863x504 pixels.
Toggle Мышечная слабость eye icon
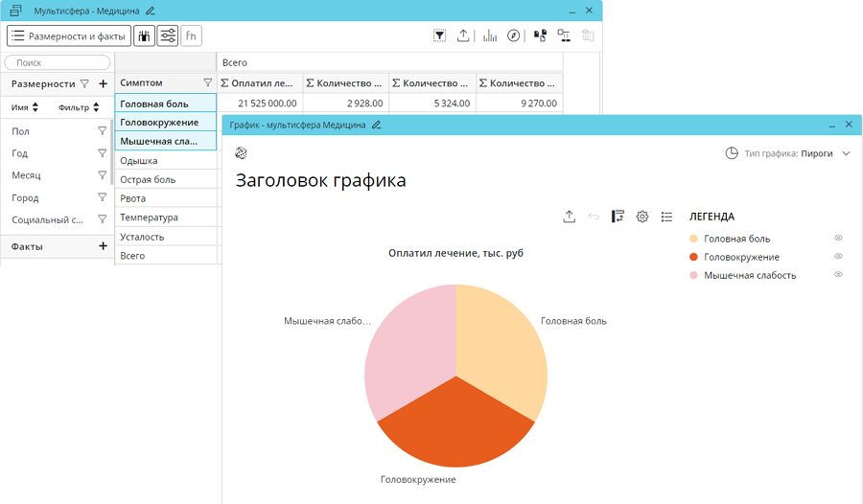pos(838,274)
